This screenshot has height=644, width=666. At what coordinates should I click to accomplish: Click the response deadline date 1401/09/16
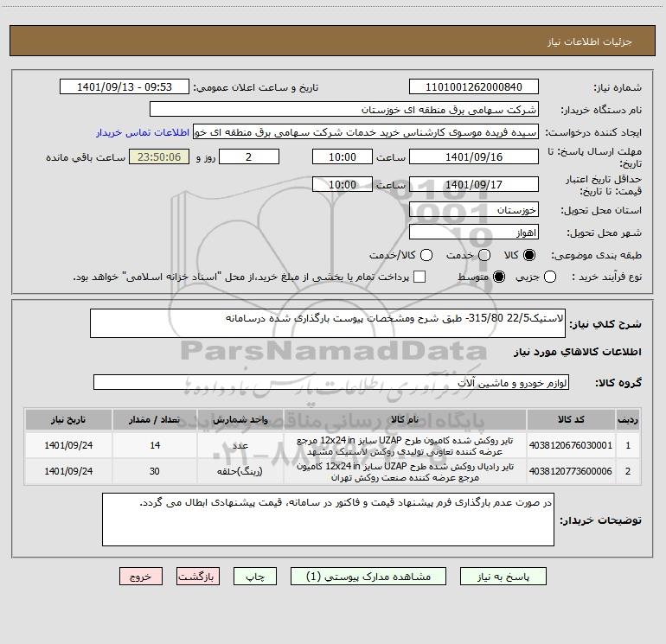[x=474, y=156]
